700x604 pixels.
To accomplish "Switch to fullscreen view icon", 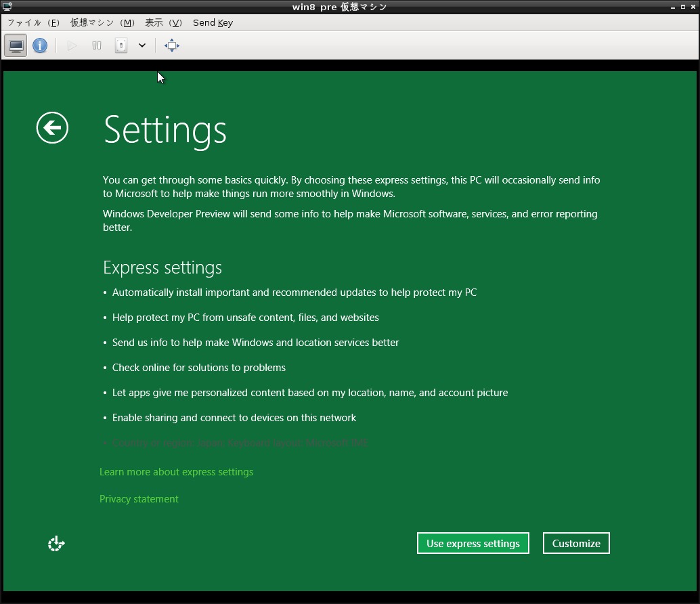I will tap(172, 45).
